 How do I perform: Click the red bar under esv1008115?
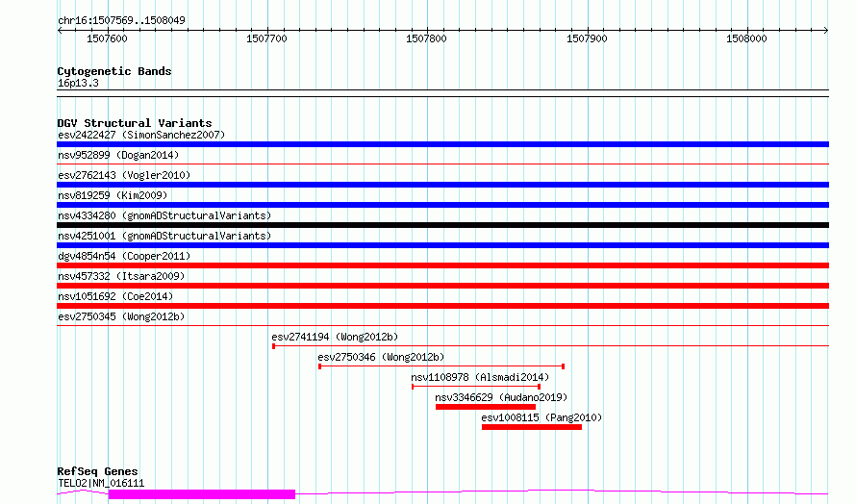pos(532,427)
